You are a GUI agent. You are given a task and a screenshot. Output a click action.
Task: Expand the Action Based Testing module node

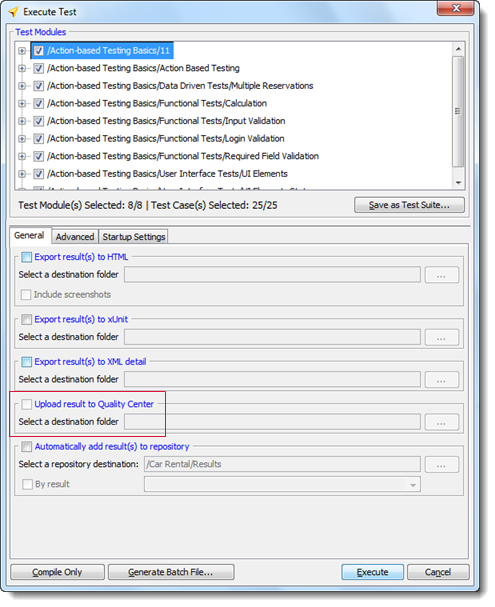click(22, 69)
